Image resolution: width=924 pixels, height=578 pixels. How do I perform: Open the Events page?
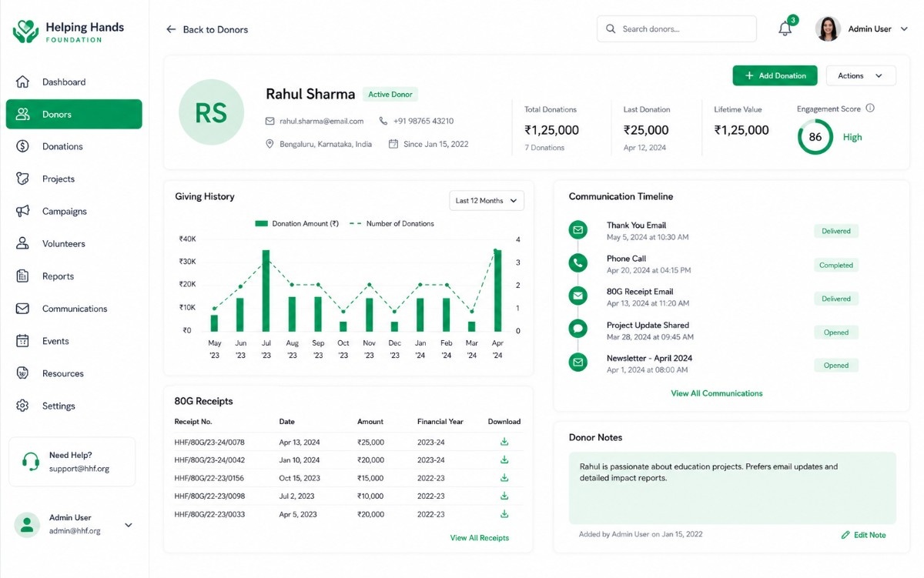pos(74,341)
